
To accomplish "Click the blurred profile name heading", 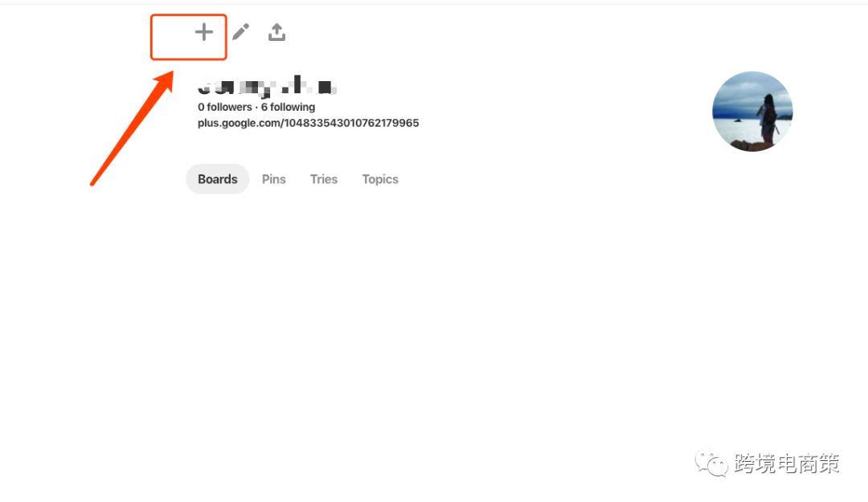I will pos(267,86).
